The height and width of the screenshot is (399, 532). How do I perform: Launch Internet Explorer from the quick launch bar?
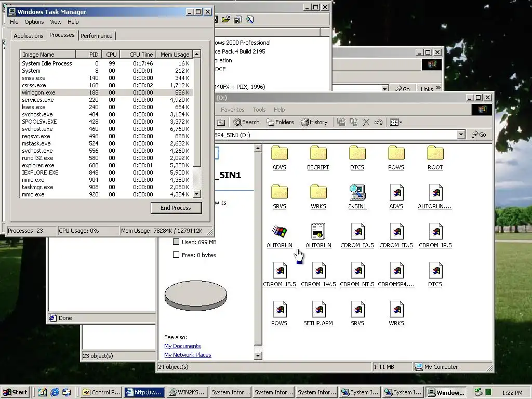(x=55, y=392)
